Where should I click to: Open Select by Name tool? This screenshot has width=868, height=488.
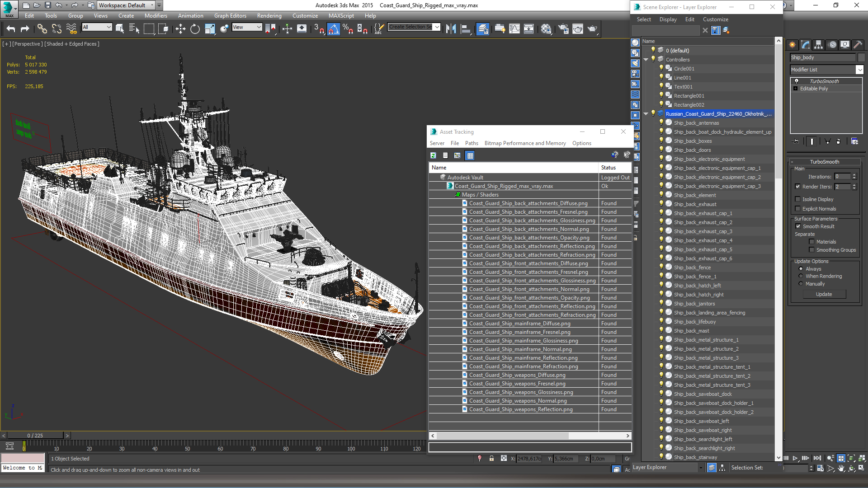click(x=134, y=29)
